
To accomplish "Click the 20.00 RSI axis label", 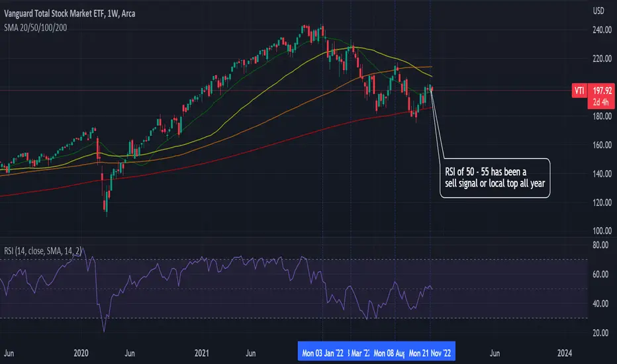I will [600, 333].
